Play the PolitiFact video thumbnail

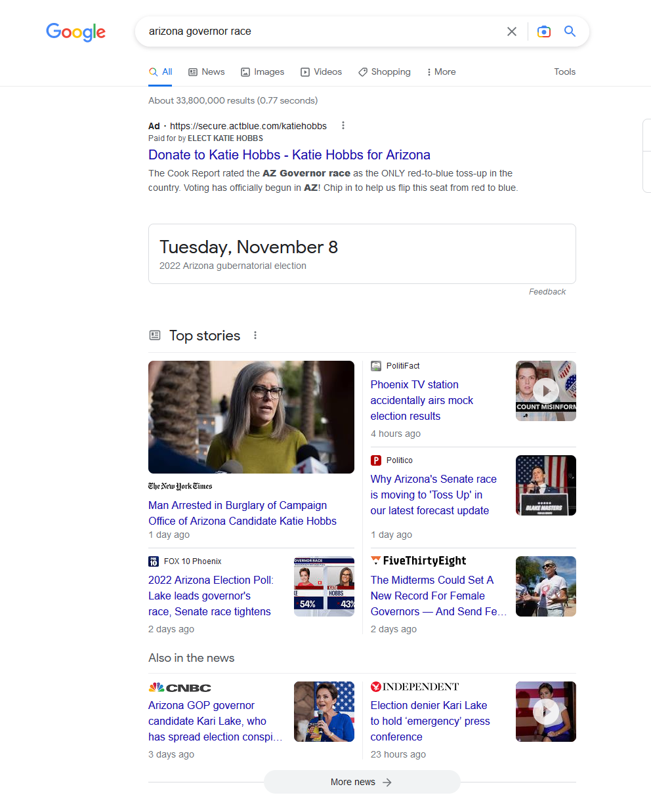tap(545, 391)
